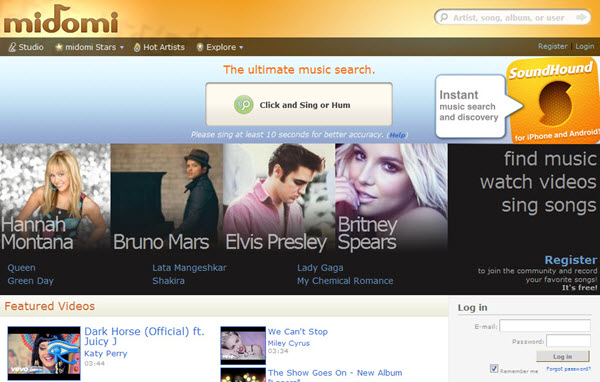Click the Hot Artists flame icon
The image size is (600, 382).
point(137,47)
